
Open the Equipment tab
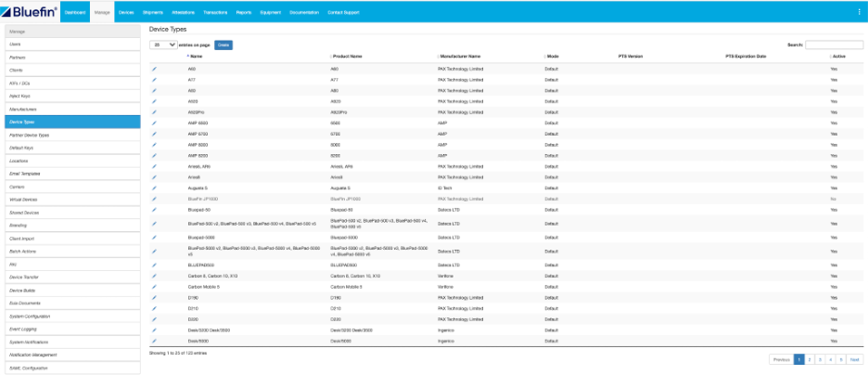tap(271, 12)
